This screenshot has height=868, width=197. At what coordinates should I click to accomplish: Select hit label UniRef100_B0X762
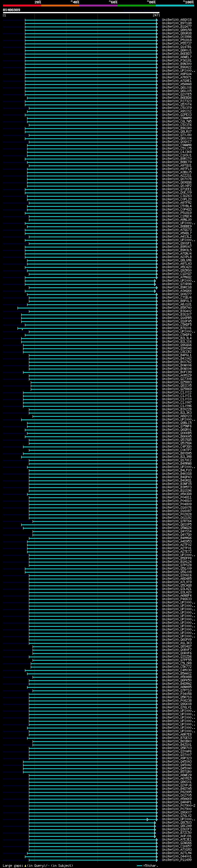coord(177,362)
